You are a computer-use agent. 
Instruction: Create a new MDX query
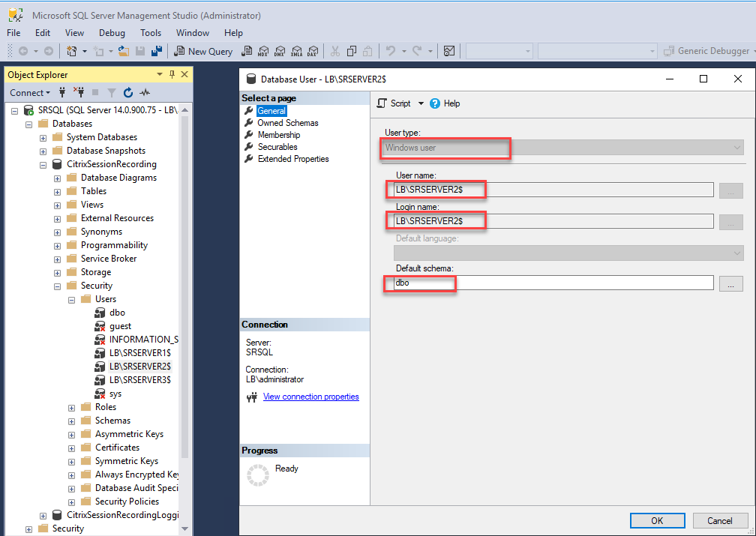[x=264, y=51]
